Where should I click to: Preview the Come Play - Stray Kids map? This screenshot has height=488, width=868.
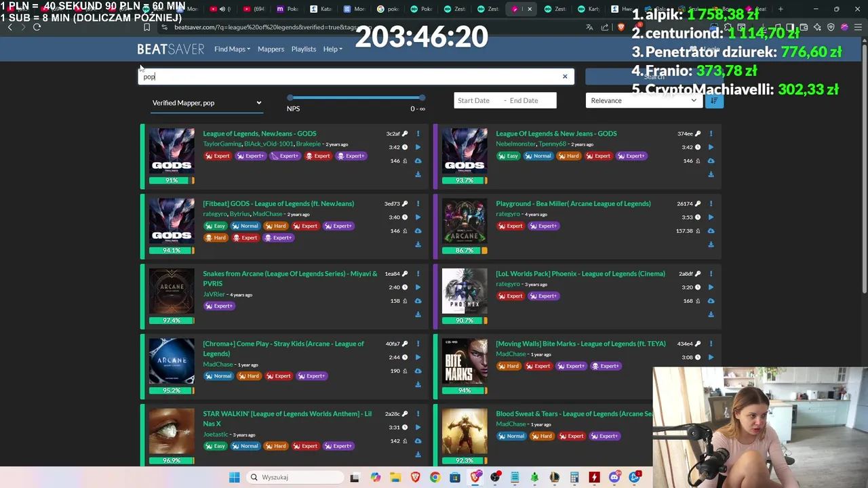coord(418,357)
